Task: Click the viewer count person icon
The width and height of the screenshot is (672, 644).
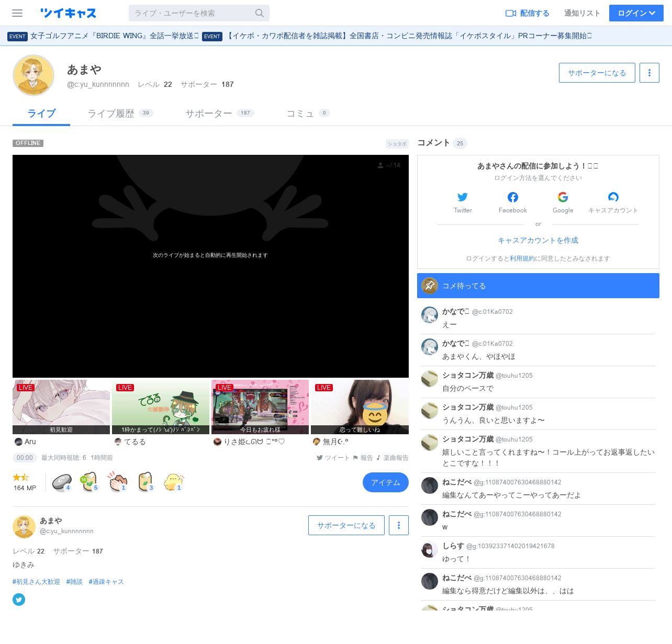Action: point(380,165)
